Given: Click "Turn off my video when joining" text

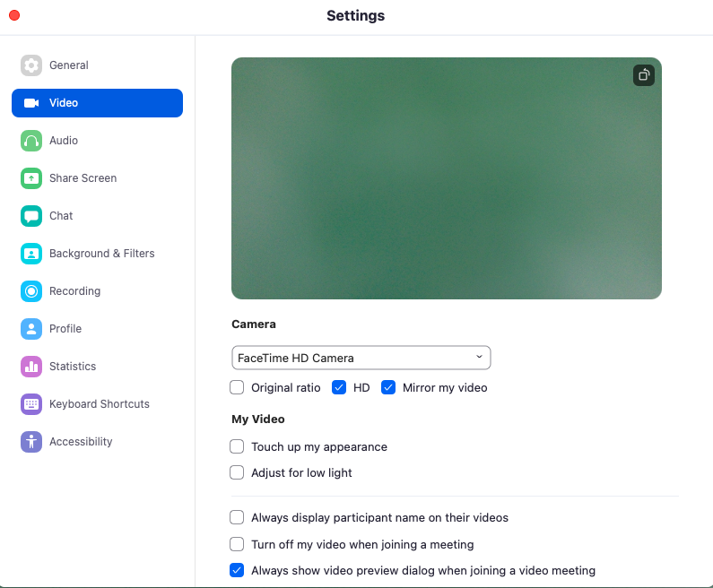Looking at the screenshot, I should click(x=362, y=544).
